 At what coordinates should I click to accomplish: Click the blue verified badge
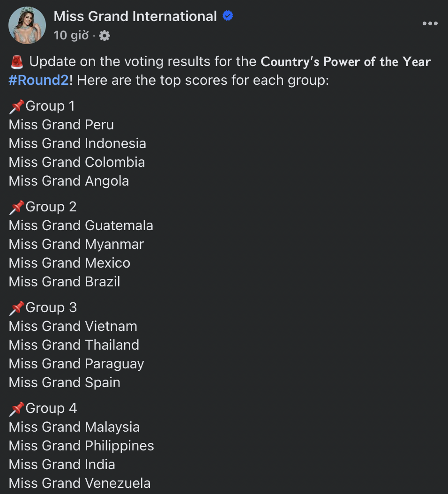(x=228, y=15)
